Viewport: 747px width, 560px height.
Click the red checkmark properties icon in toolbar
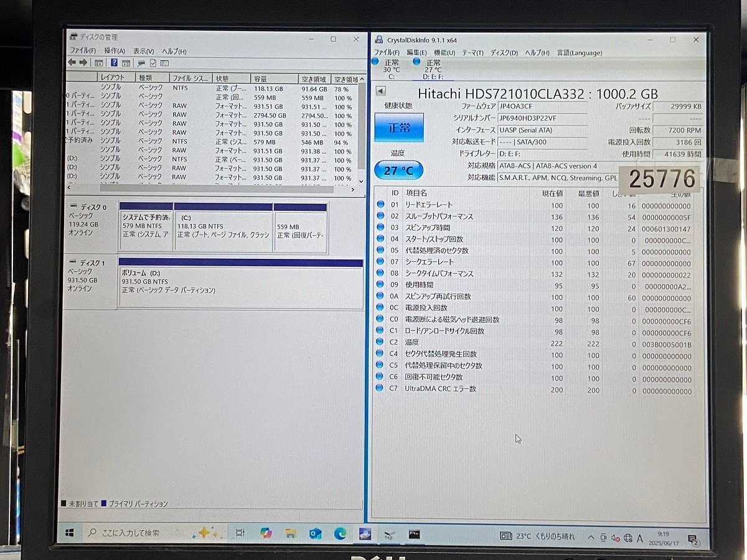[153, 63]
